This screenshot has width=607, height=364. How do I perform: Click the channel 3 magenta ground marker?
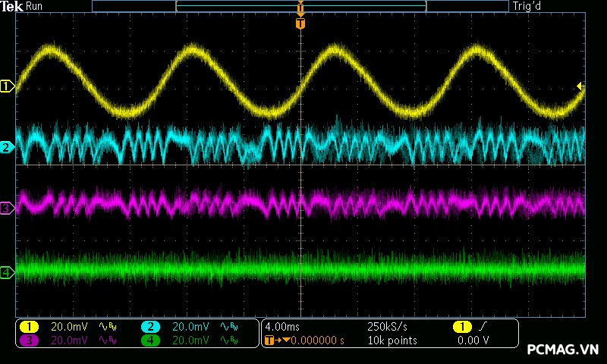click(x=7, y=207)
